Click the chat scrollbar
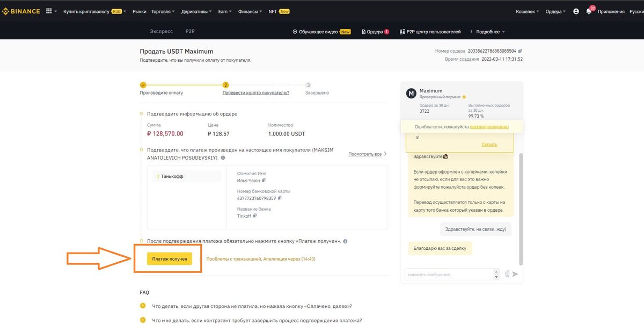Viewport: 644px width, 331px height. [521, 208]
